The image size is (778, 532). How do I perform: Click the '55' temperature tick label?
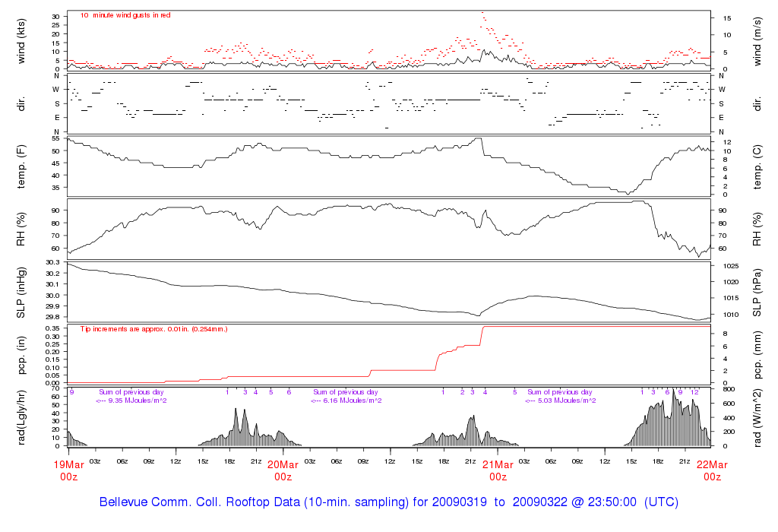pyautogui.click(x=55, y=139)
